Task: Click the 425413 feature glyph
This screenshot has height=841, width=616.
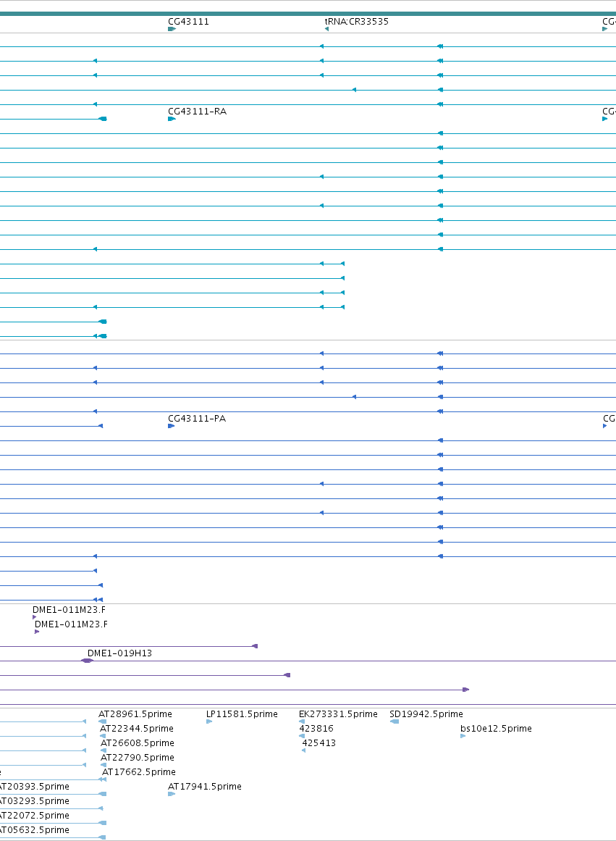Action: click(x=303, y=751)
